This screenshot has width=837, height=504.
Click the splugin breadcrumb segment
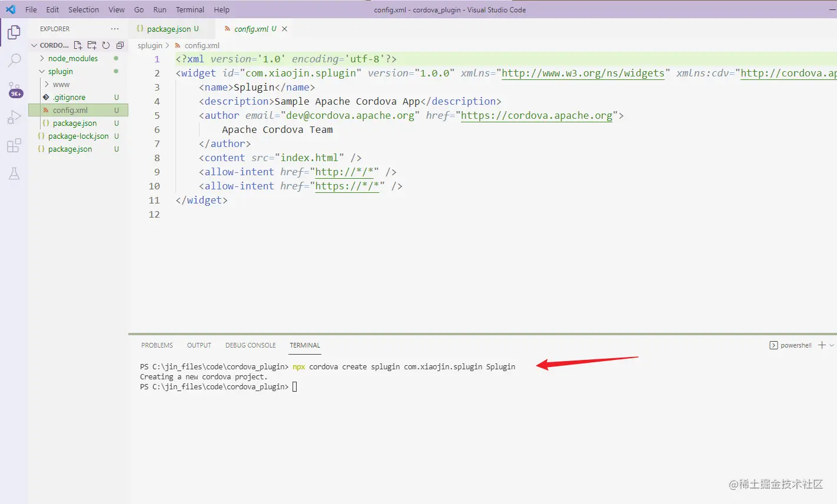click(150, 45)
